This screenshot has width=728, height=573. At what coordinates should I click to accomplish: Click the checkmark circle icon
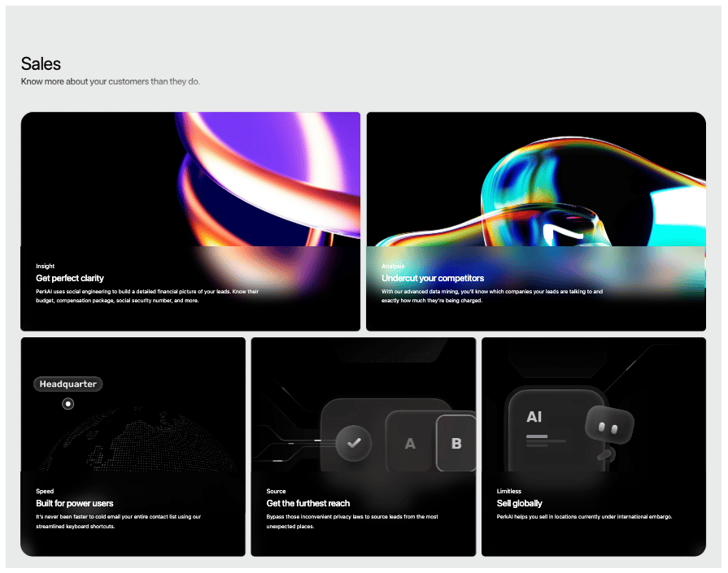[354, 443]
